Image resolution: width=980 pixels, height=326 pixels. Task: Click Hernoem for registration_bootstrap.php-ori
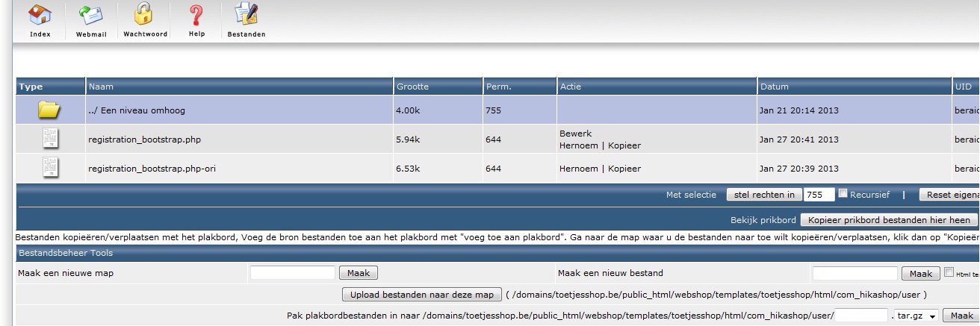click(x=578, y=169)
